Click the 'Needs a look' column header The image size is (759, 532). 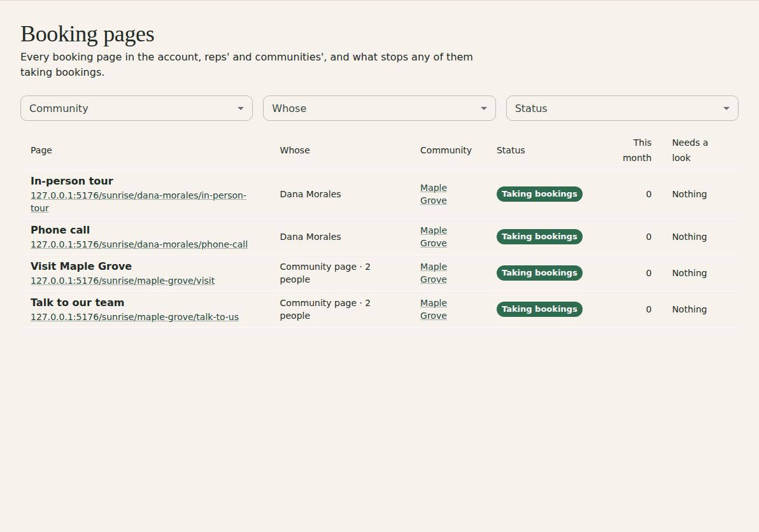tap(690, 150)
